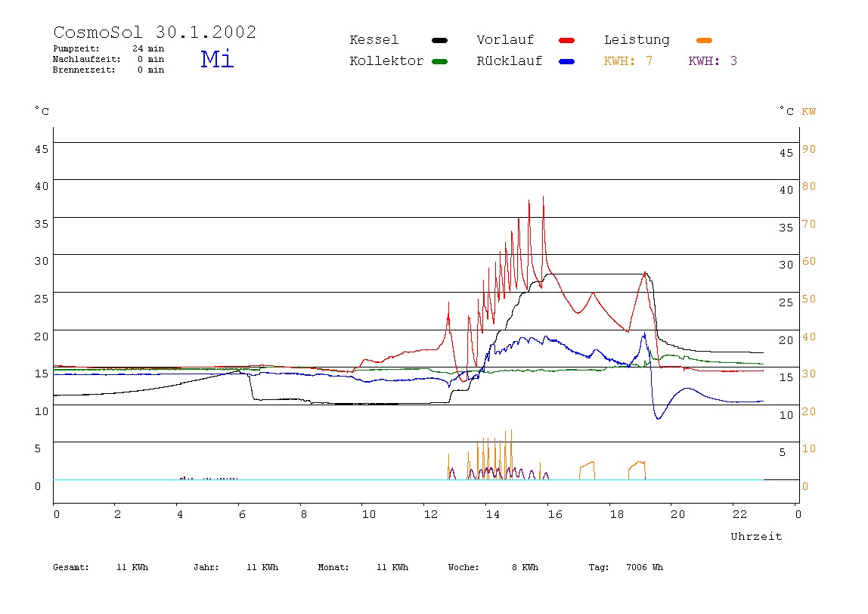
Task: Click the orange KWH: 7 text
Action: [x=628, y=61]
